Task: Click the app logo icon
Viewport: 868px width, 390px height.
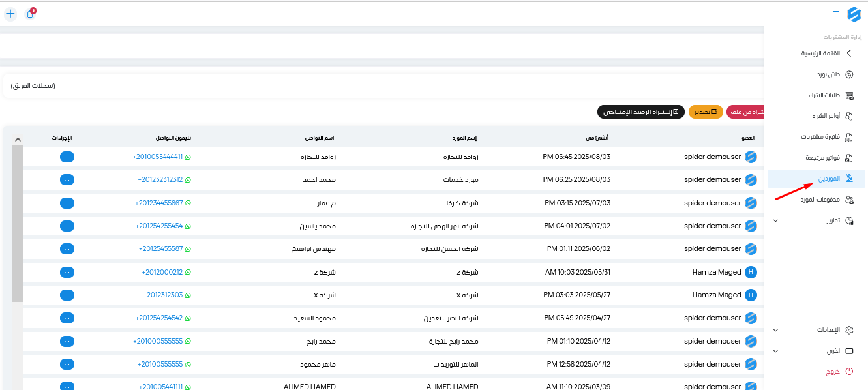Action: click(x=854, y=14)
